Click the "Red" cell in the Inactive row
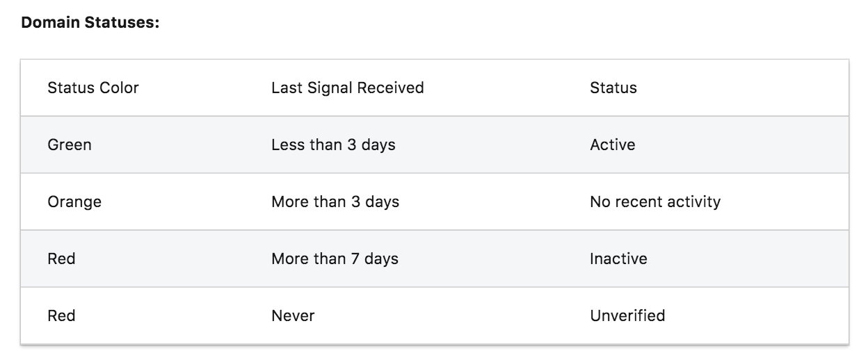Viewport: 868px width, 360px height. (x=61, y=259)
